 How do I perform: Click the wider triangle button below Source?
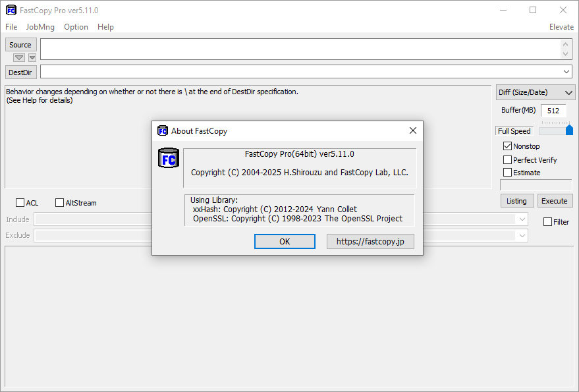tap(19, 58)
